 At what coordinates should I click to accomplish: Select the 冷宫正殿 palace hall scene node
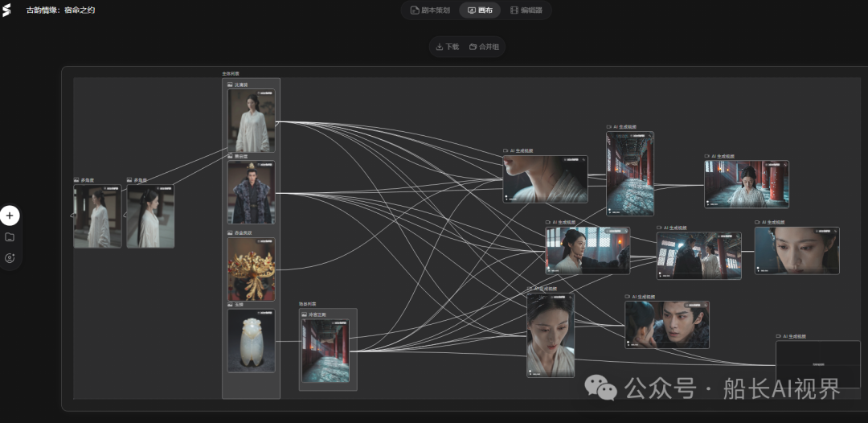click(325, 351)
